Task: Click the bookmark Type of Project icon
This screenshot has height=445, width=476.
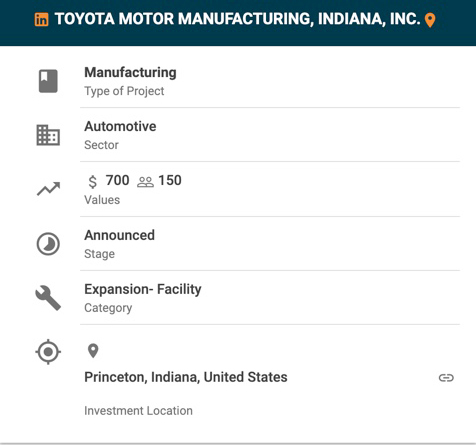Action: [x=48, y=81]
